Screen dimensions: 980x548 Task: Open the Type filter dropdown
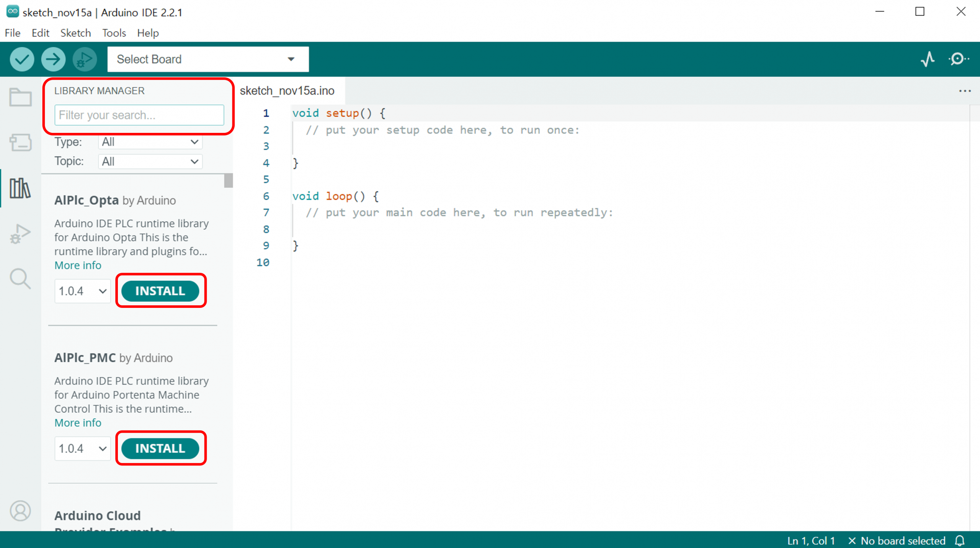[x=150, y=142]
